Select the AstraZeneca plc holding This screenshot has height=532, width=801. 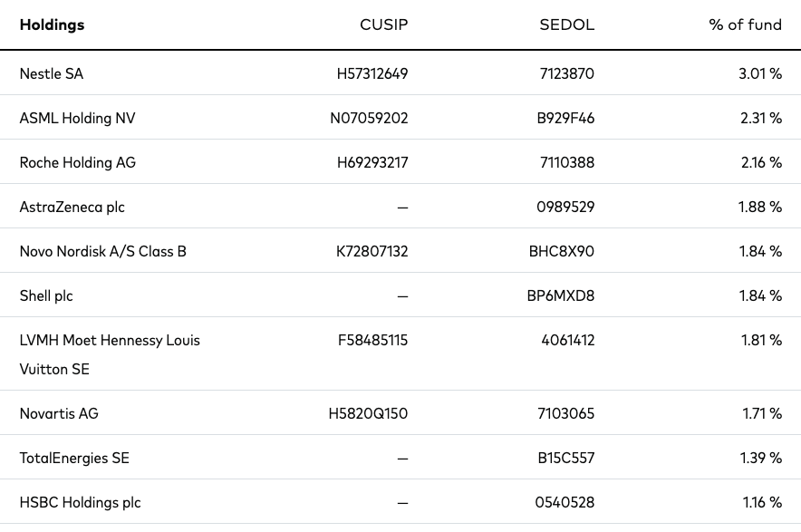[x=72, y=207]
